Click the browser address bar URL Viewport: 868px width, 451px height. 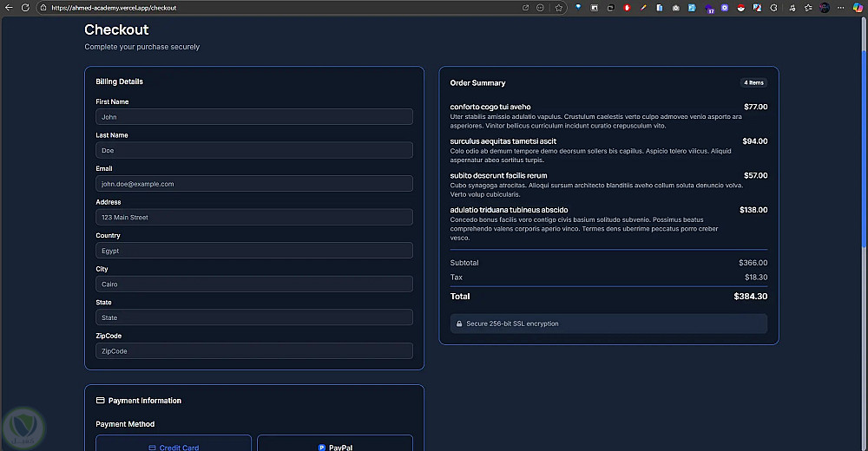point(114,8)
